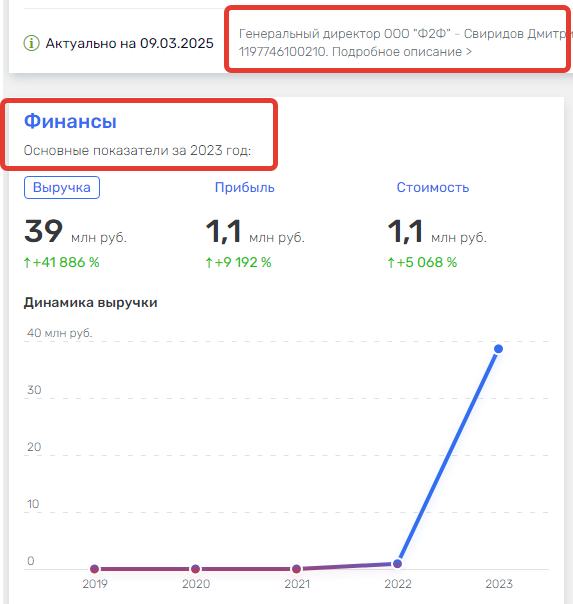
Task: Click the Динамика выручки chart title
Action: pyautogui.click(x=90, y=302)
